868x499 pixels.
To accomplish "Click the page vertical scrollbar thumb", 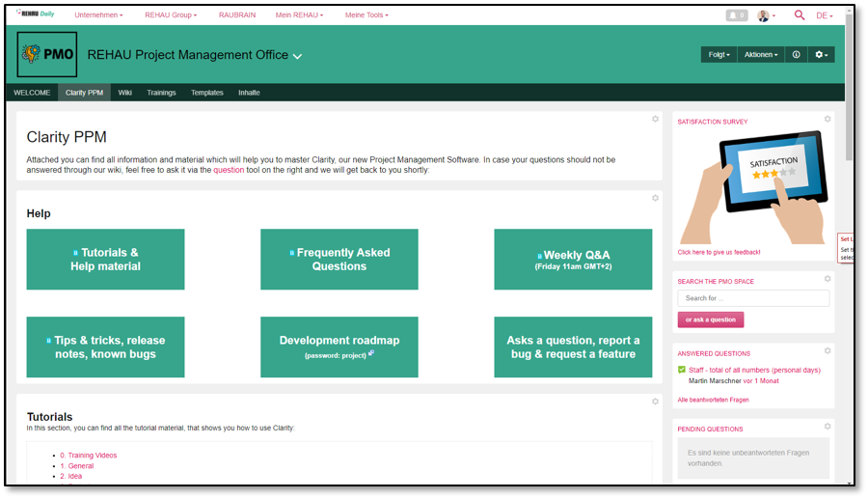I will 850,86.
